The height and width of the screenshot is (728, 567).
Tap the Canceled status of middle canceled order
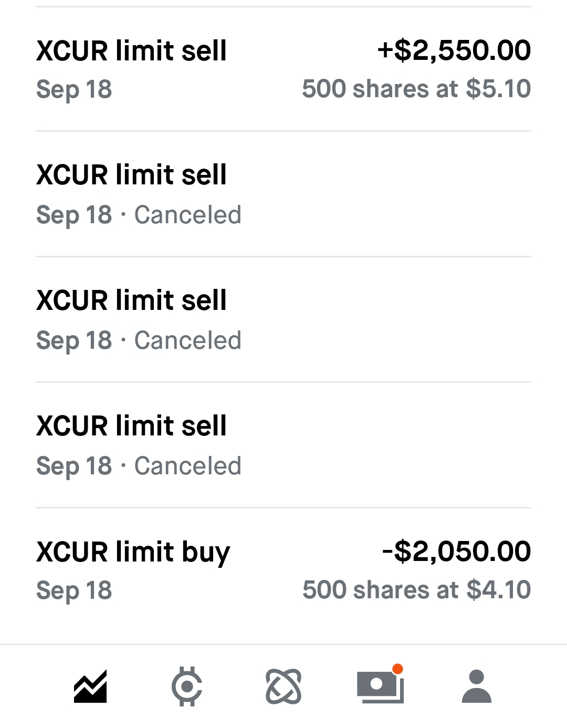pos(188,340)
